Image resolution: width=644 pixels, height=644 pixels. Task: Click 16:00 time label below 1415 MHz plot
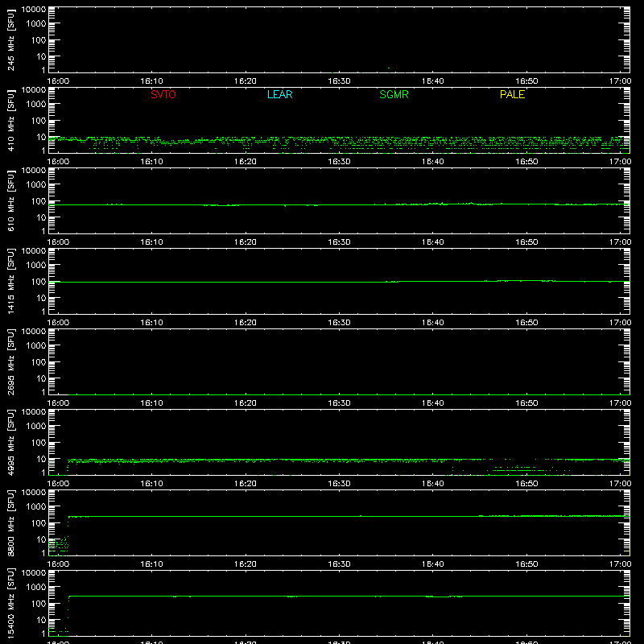58,323
